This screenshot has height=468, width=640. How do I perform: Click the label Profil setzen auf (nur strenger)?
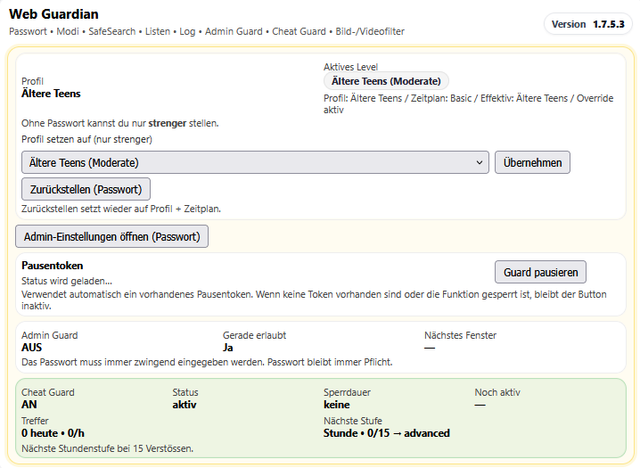87,140
